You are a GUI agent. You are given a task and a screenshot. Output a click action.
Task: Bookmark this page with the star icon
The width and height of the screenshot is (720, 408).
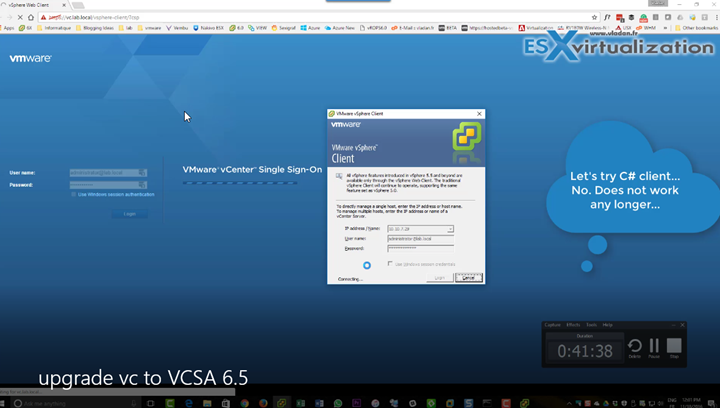coord(594,17)
